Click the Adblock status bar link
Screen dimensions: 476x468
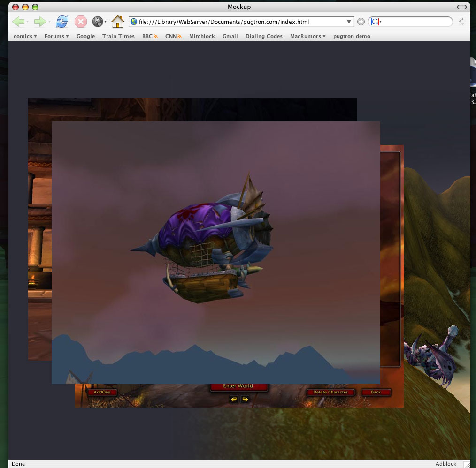click(445, 464)
